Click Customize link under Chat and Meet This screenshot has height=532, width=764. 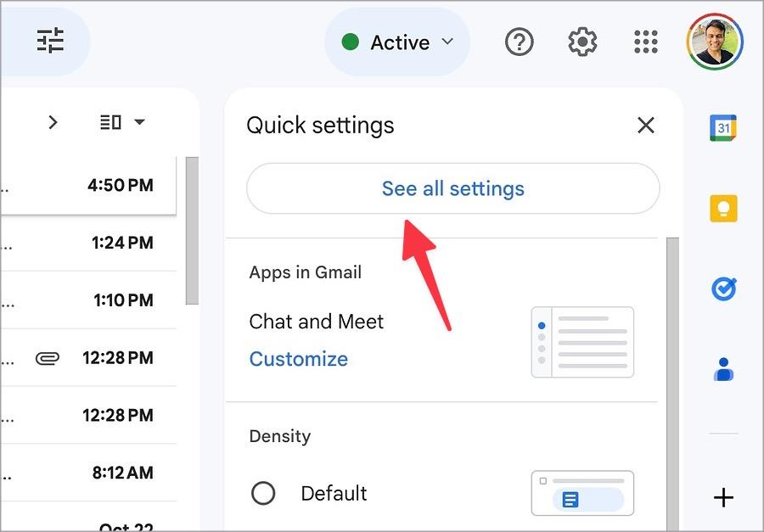(x=299, y=359)
